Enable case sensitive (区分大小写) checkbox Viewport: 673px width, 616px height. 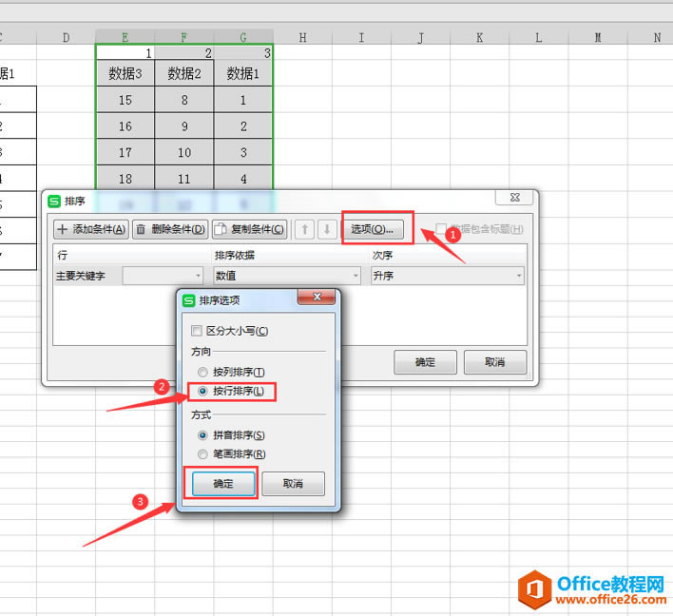pyautogui.click(x=197, y=331)
